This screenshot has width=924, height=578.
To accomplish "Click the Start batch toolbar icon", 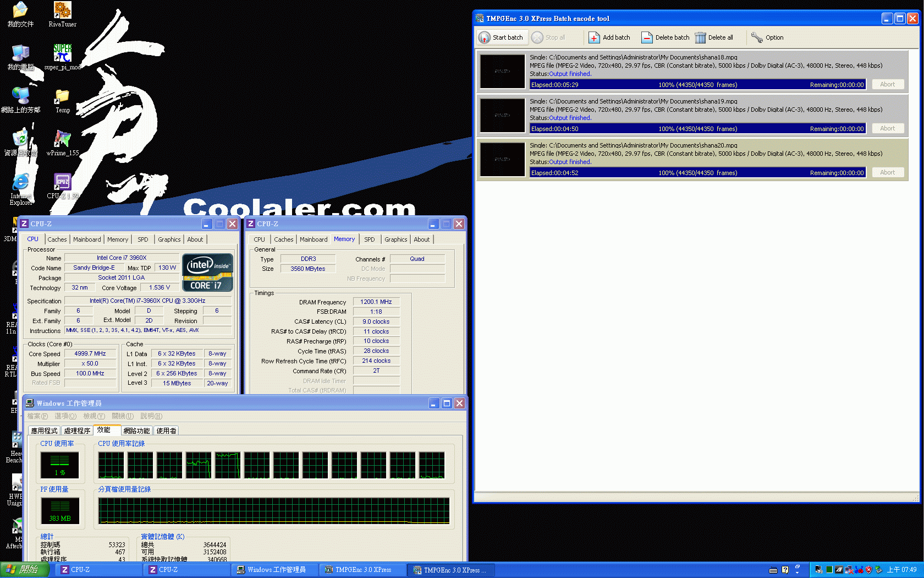I will click(x=484, y=37).
